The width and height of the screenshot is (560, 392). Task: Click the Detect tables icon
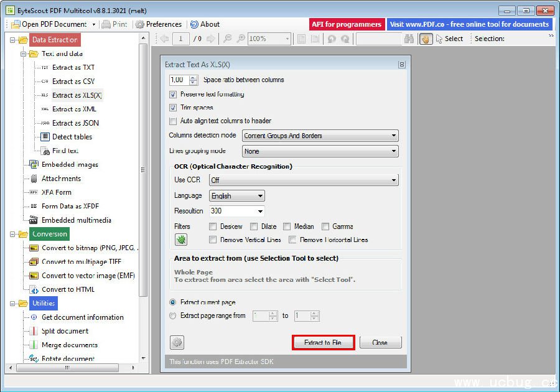(x=45, y=137)
